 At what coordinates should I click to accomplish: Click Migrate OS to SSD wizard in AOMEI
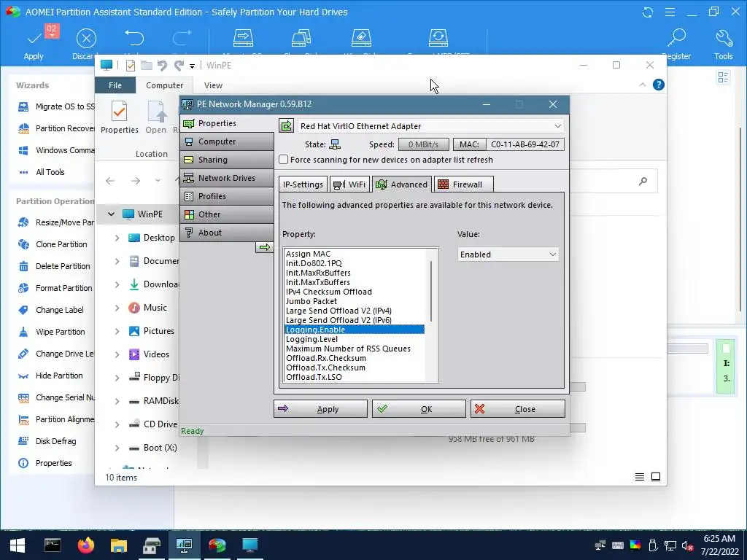tap(56, 106)
